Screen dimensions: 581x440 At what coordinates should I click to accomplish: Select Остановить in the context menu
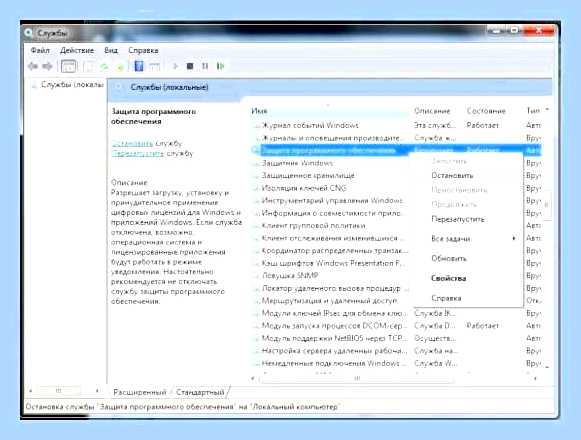452,175
